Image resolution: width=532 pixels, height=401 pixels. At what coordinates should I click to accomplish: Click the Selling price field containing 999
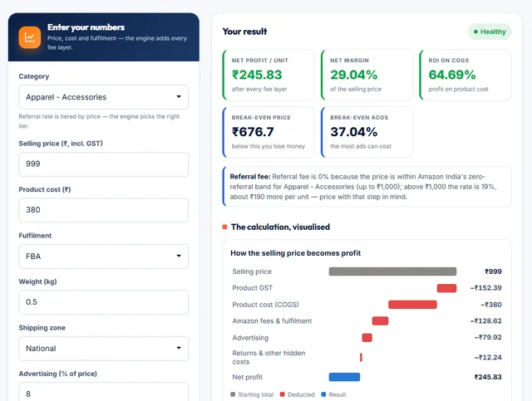[103, 164]
